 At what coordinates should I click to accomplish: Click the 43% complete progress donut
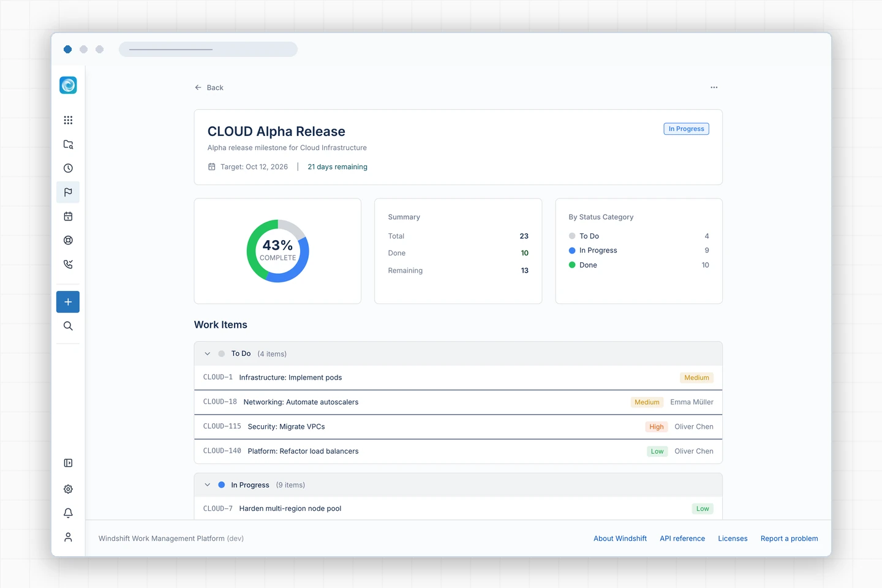click(278, 251)
